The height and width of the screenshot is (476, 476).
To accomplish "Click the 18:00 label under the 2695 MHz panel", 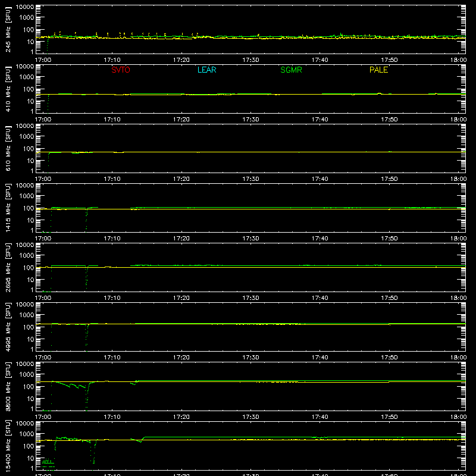I will [x=458, y=298].
